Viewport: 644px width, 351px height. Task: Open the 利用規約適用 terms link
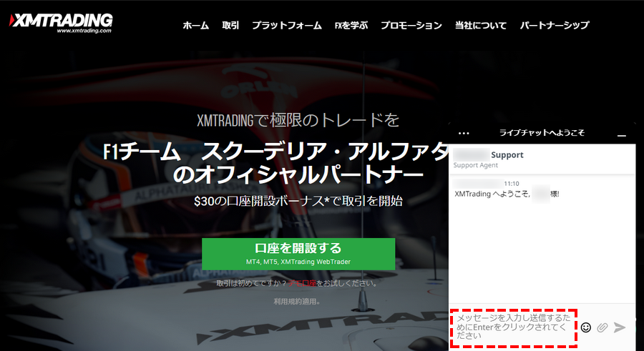point(298,302)
